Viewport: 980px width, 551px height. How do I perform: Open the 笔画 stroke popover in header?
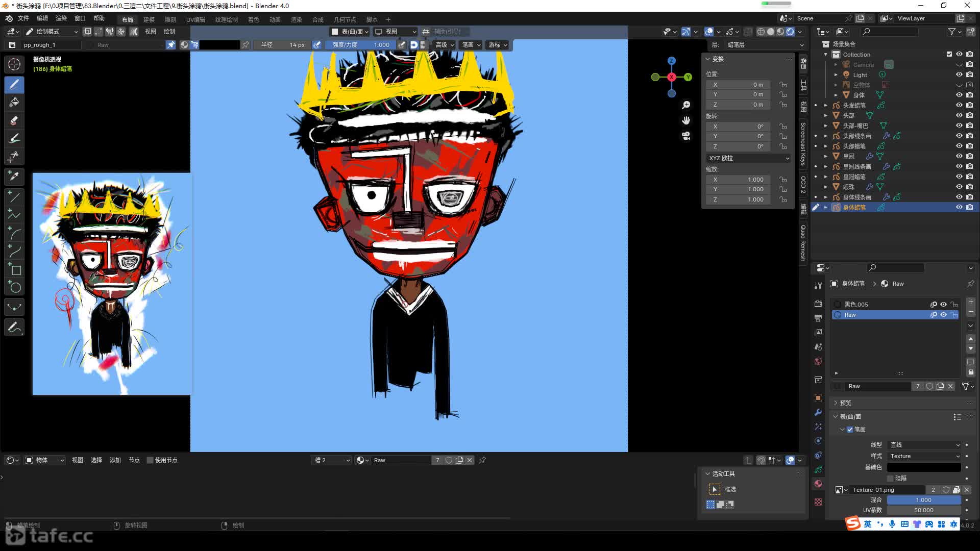(x=471, y=45)
